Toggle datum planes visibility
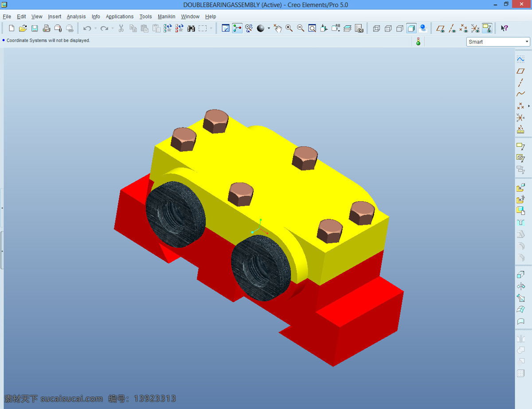Viewport: 532px width, 409px height. coord(441,28)
